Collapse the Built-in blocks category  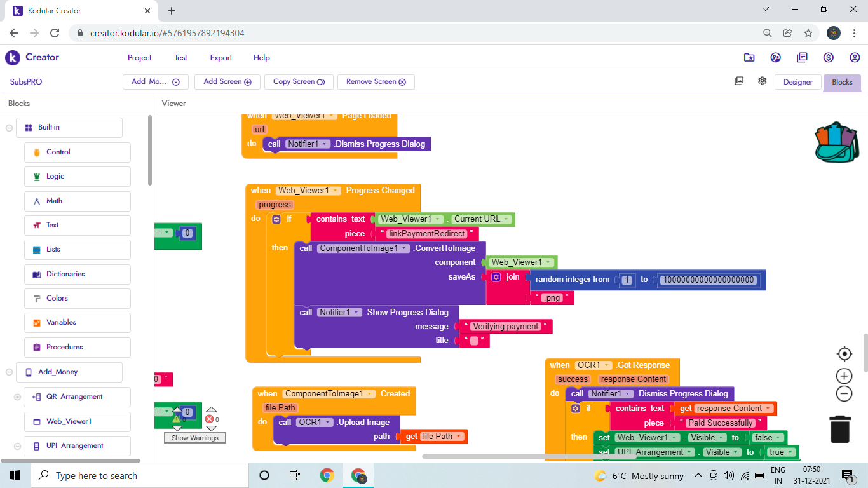[9, 128]
